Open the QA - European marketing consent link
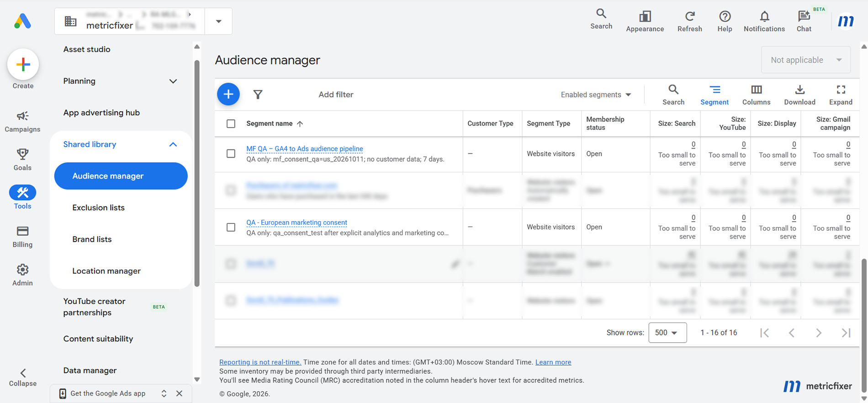 point(296,223)
